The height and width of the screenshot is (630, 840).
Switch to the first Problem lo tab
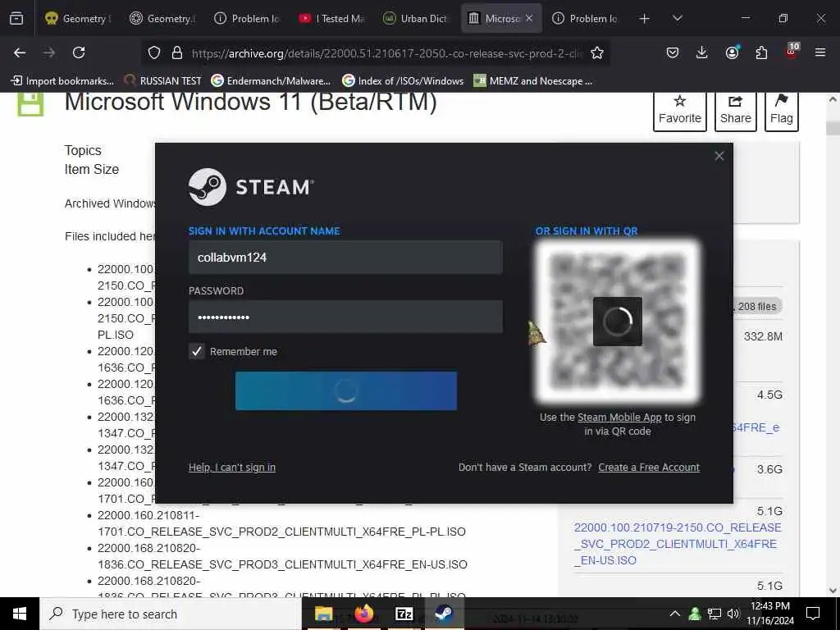pos(247,18)
